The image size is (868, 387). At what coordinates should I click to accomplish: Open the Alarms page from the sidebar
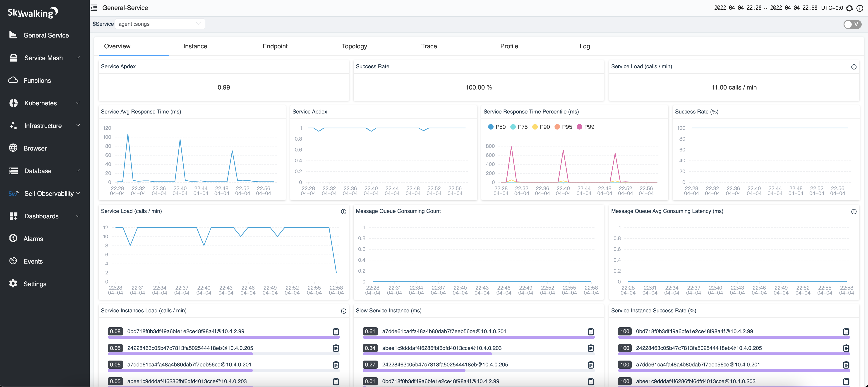[33, 238]
